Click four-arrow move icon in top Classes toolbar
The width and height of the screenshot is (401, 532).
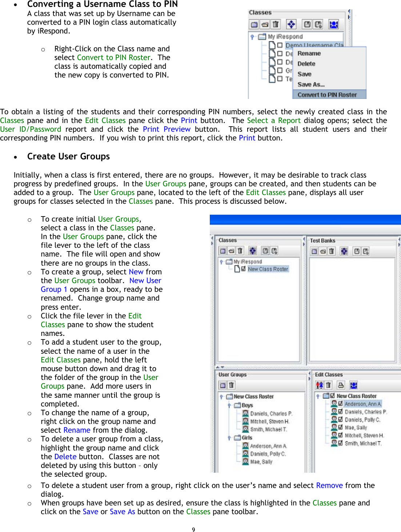(291, 24)
